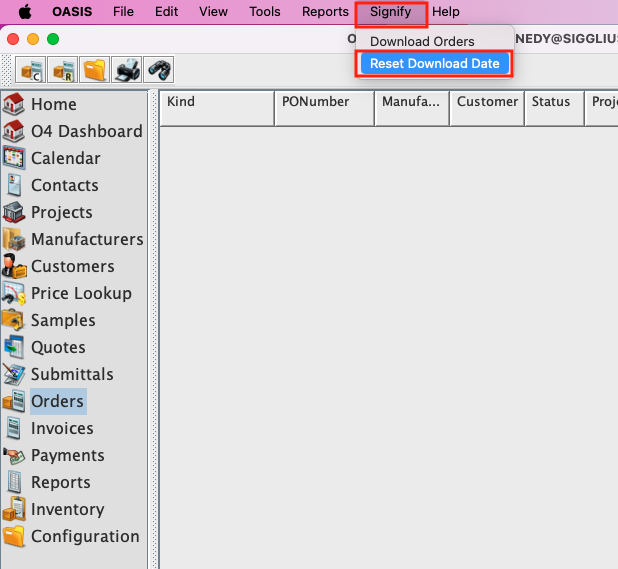Open the File menu
The image size is (618, 569).
(123, 12)
